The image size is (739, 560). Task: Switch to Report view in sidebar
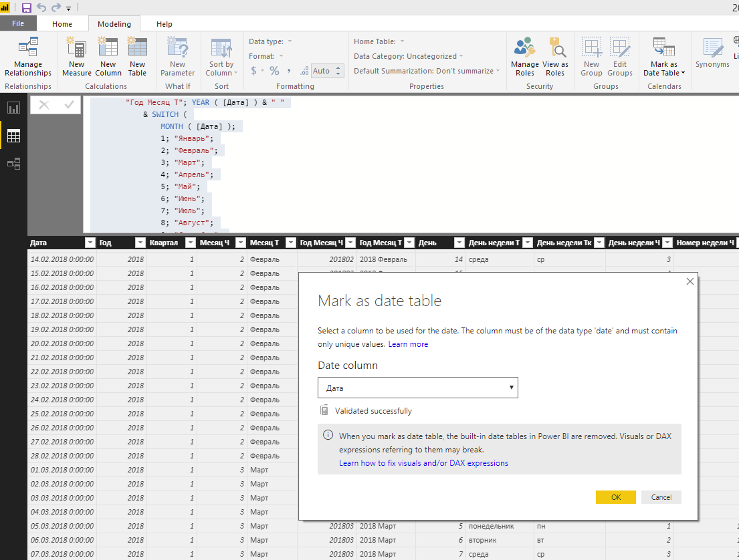[x=13, y=108]
